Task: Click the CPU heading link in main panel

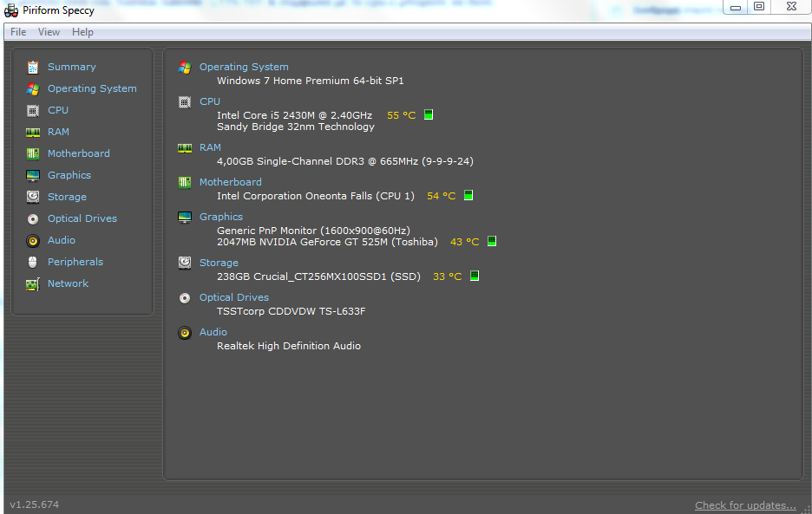Action: coord(210,101)
